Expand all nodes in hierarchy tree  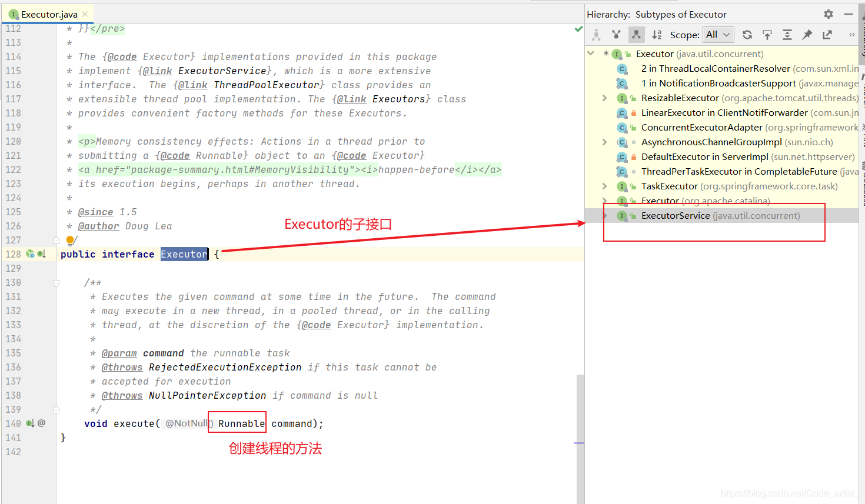787,35
